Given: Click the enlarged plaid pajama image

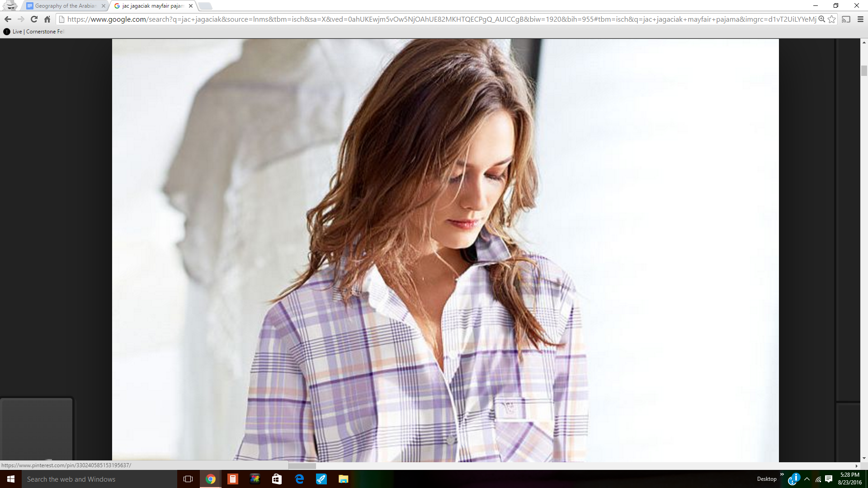Looking at the screenshot, I should pos(445,250).
